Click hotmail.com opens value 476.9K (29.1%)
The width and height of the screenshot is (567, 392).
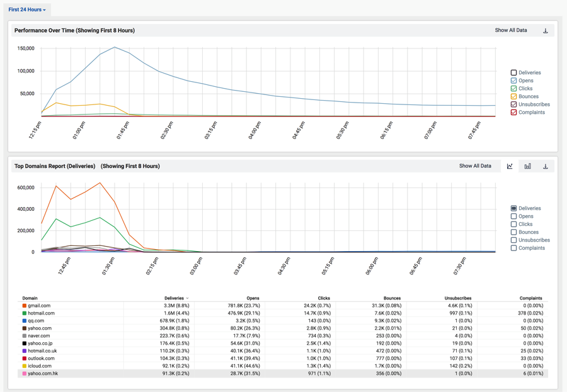point(244,313)
